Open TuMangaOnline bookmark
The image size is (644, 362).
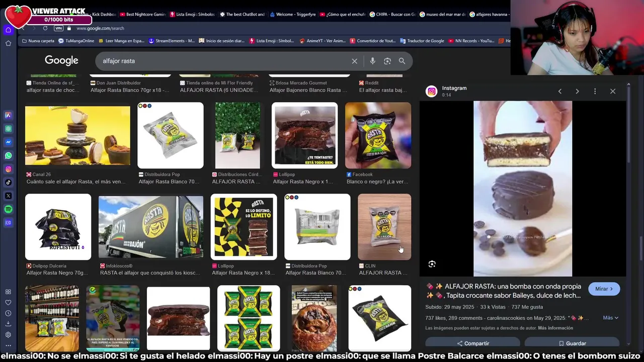click(x=76, y=41)
